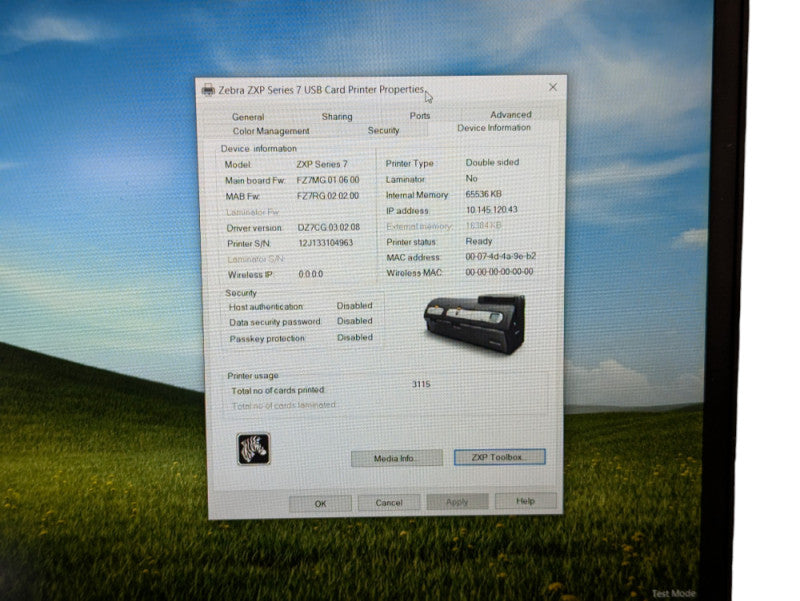The height and width of the screenshot is (601, 800).
Task: Click Host authentication Disabled value
Action: pos(355,306)
